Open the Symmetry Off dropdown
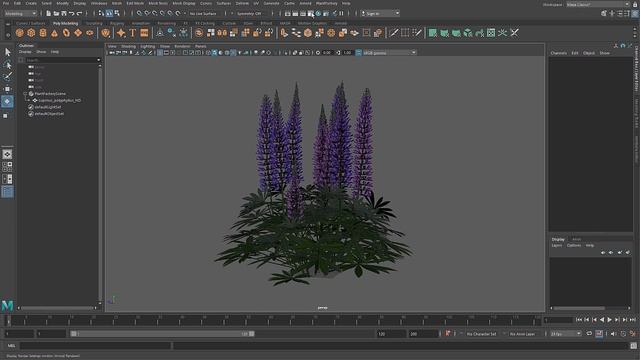640x360 pixels. pos(249,13)
